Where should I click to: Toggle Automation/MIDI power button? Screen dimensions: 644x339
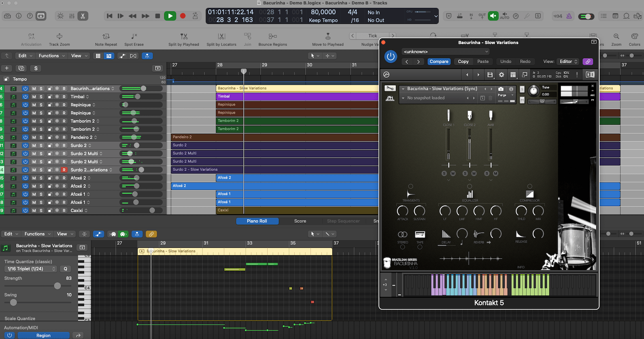tap(9, 335)
